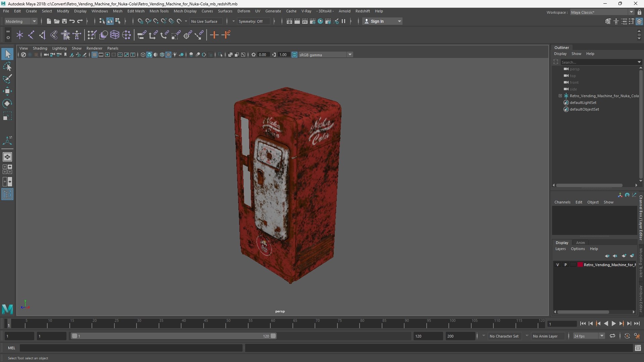Open the Redshift menu

pos(363,11)
